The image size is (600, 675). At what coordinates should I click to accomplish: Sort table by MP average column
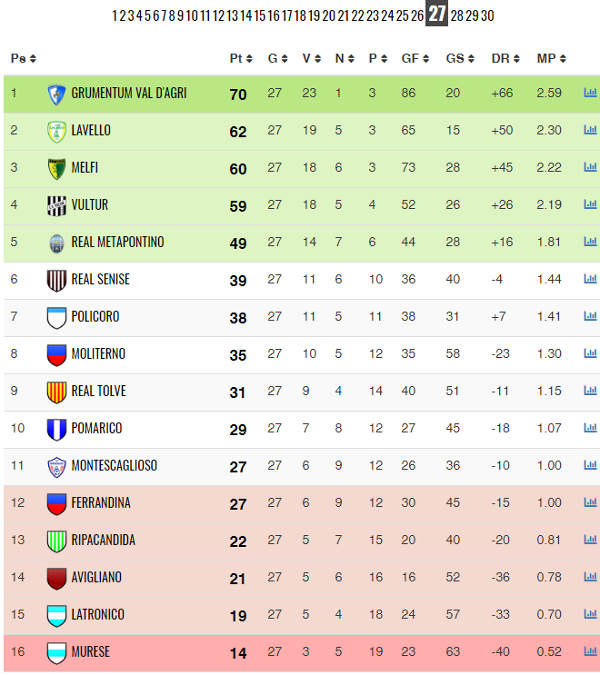click(x=551, y=58)
